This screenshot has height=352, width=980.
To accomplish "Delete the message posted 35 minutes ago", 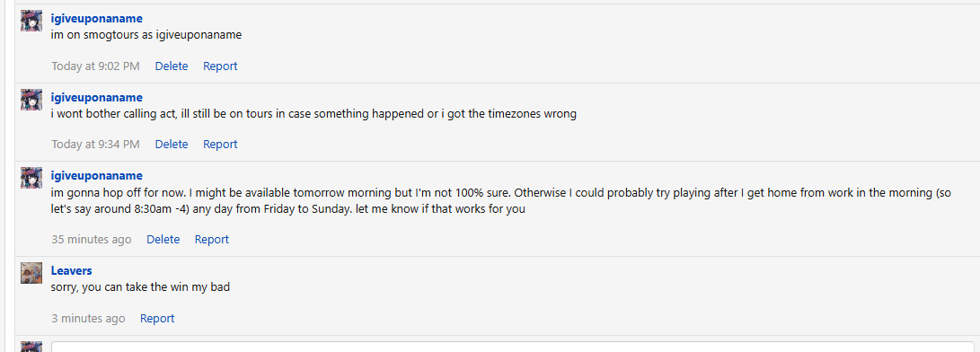I will 163,240.
